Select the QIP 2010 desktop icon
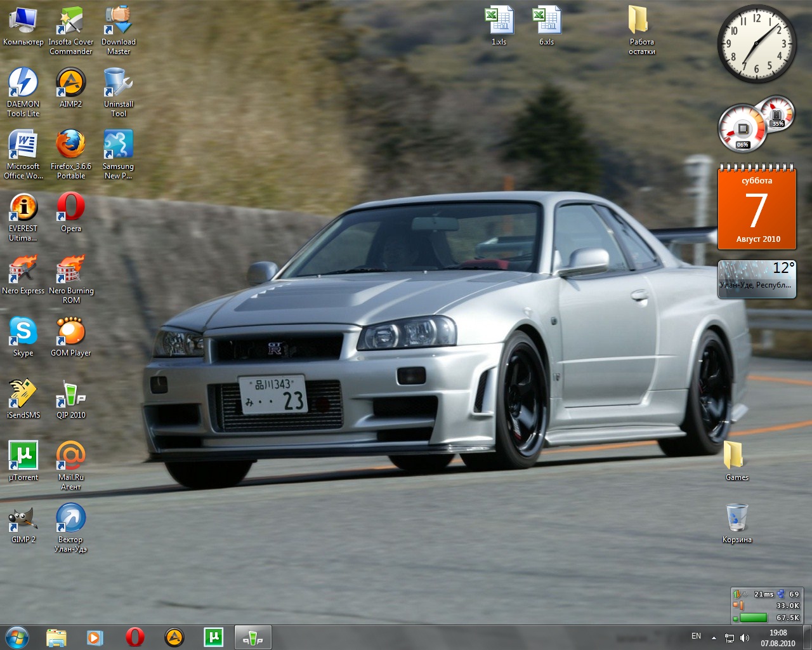The image size is (812, 650). 70,394
